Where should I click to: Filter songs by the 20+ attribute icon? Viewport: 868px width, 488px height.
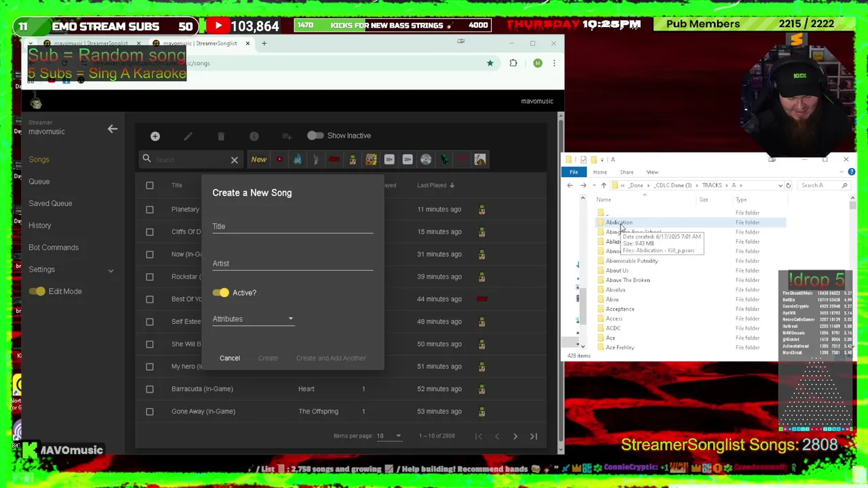click(408, 159)
